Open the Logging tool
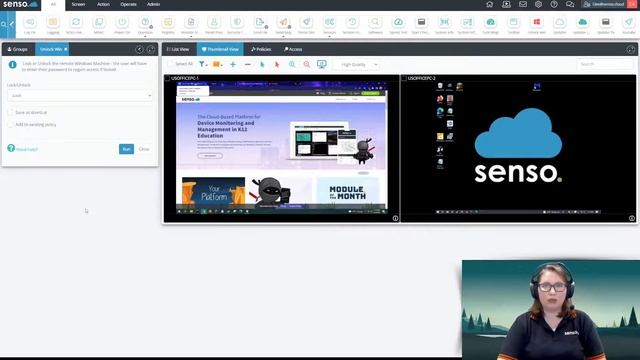640x360 pixels. point(53,24)
